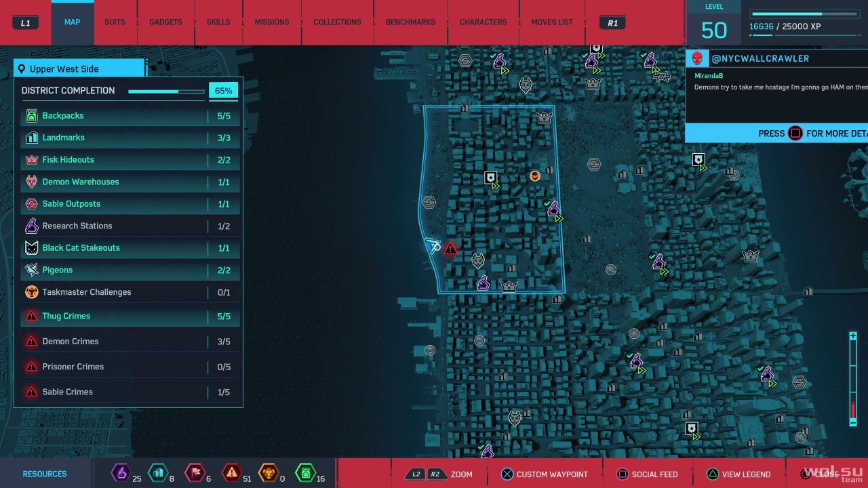868x488 pixels.
Task: Click the Research Stations microscope icon in list
Action: pos(31,226)
